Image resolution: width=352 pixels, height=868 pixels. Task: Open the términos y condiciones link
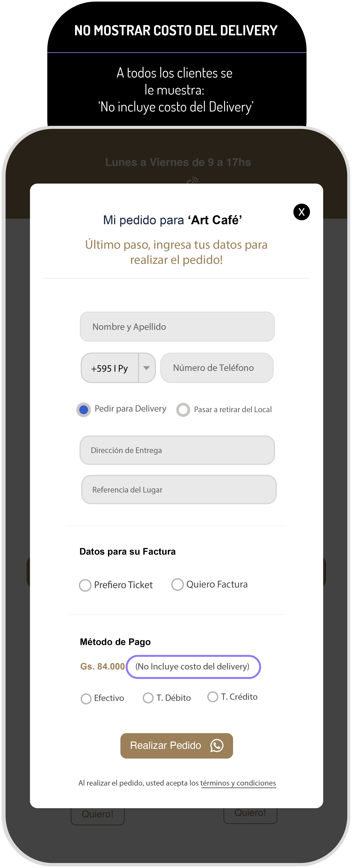click(238, 783)
